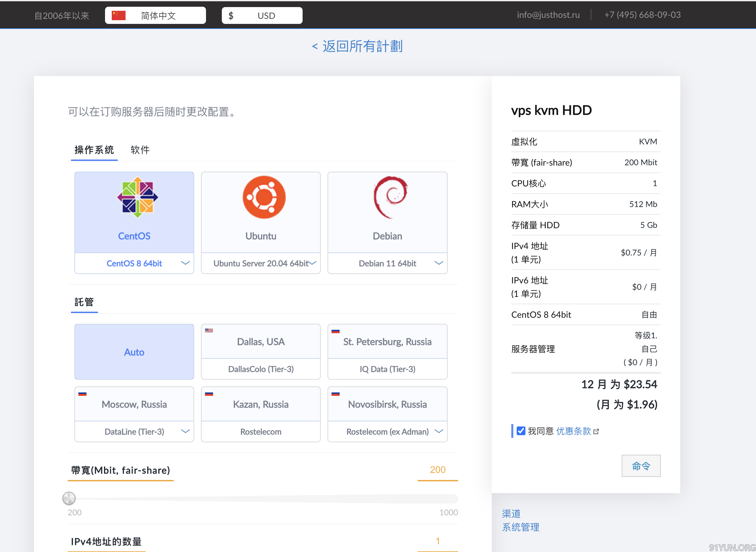This screenshot has height=552, width=756.
Task: Click the Russian flag on the Novosibirsk card
Action: [x=336, y=393]
